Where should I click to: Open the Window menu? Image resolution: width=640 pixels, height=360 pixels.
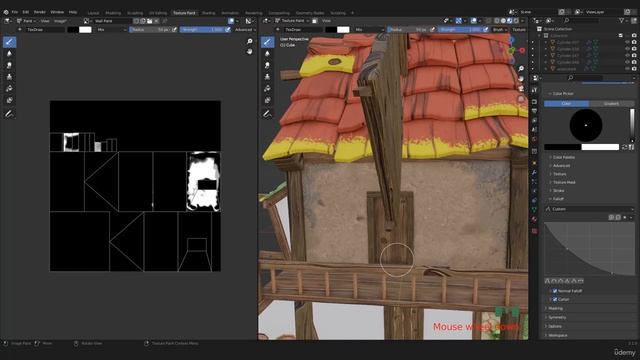point(57,12)
